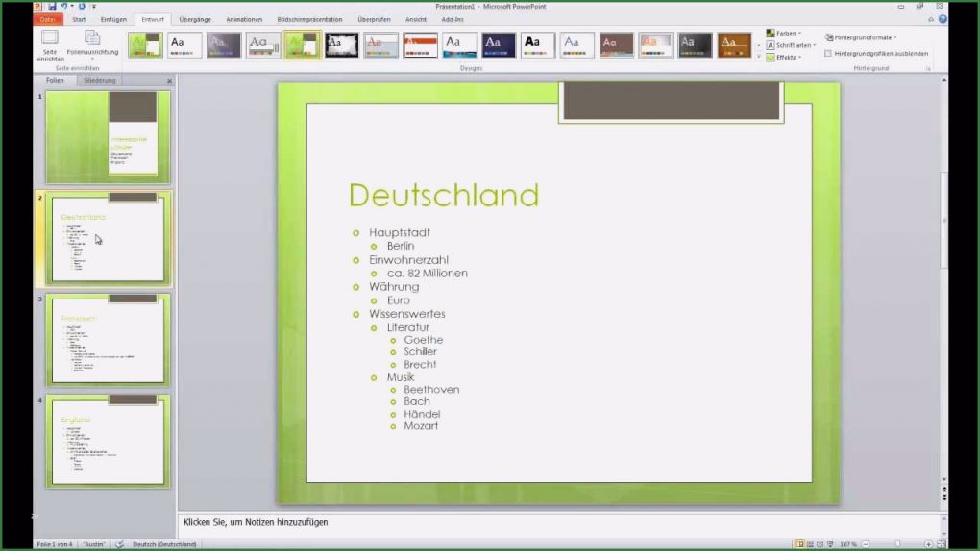Apply the dark gray-purple design theme

tap(224, 45)
